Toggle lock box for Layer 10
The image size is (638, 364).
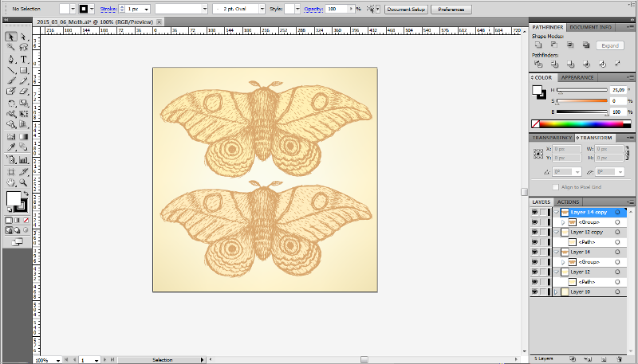click(x=543, y=292)
